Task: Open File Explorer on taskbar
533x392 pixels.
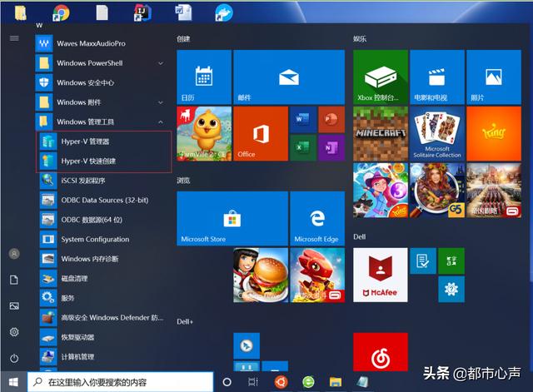Action: pyautogui.click(x=336, y=382)
